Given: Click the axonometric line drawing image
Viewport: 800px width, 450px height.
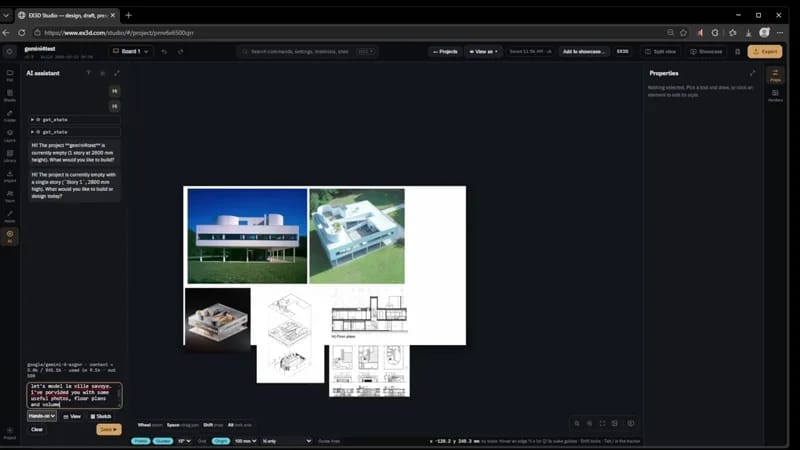Looking at the screenshot, I should pos(290,337).
